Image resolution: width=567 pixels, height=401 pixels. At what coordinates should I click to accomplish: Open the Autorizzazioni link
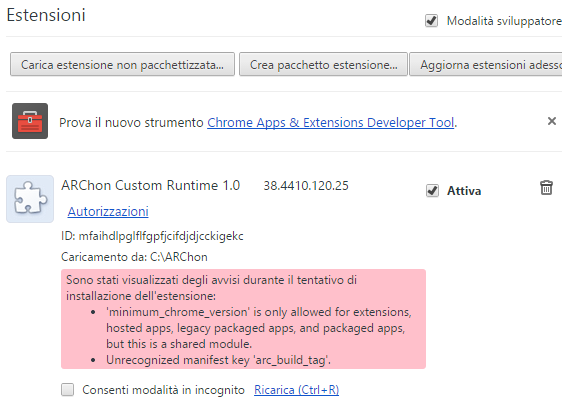point(108,212)
